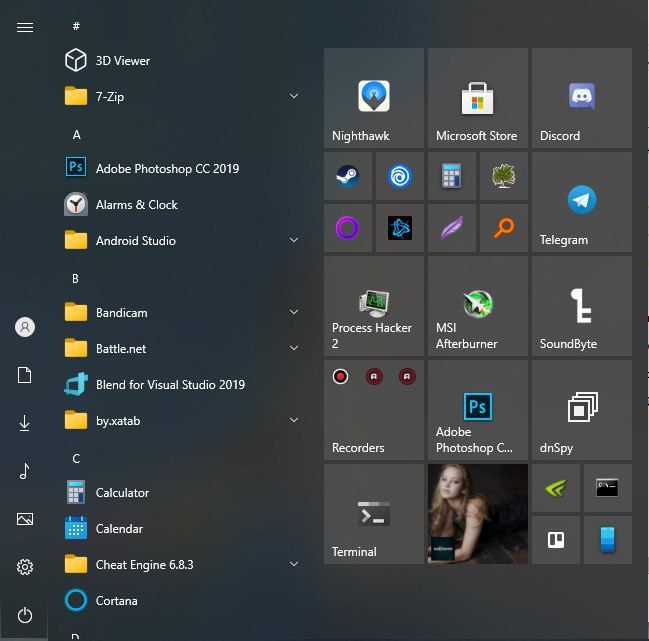Open the blue phone small tile

point(608,540)
